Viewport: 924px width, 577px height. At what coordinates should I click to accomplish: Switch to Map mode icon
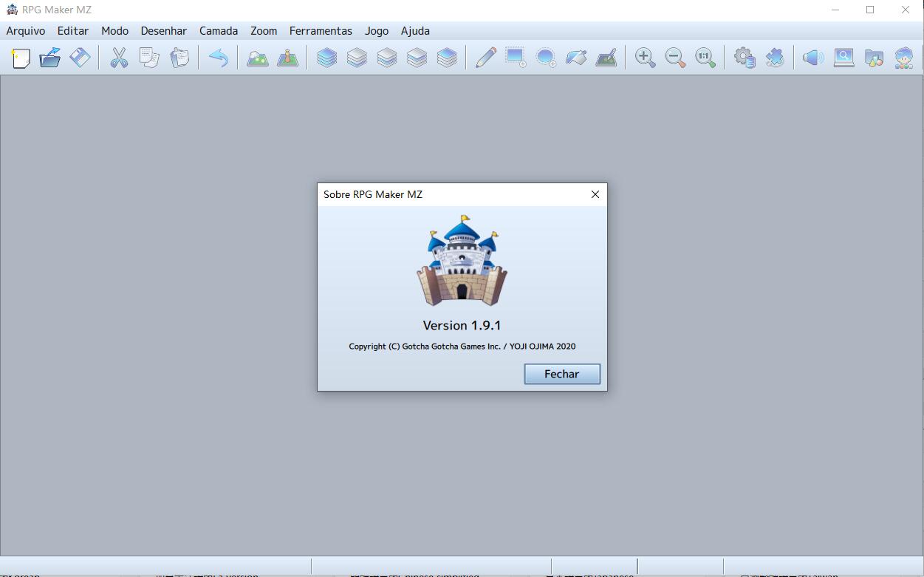(x=257, y=58)
